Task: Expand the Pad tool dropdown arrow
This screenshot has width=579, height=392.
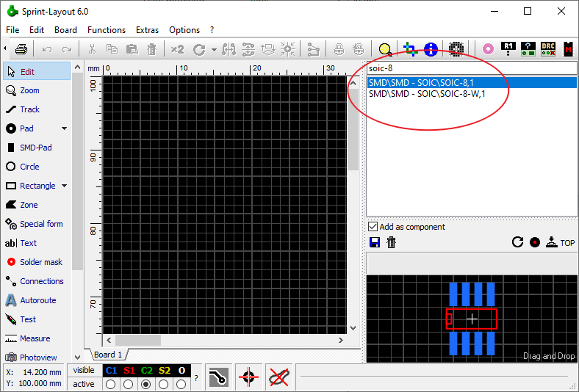Action: (x=64, y=128)
